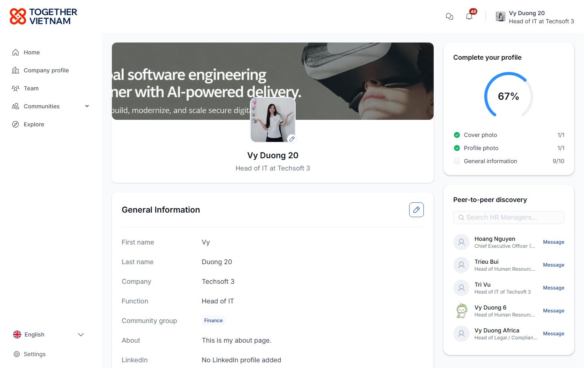Open the chat messages icon

[x=450, y=16]
